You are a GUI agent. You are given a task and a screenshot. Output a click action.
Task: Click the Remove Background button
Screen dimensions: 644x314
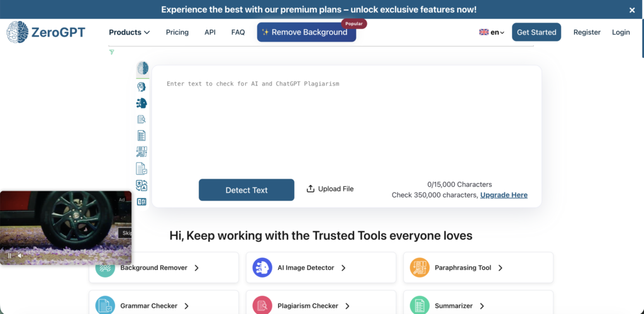(x=306, y=32)
